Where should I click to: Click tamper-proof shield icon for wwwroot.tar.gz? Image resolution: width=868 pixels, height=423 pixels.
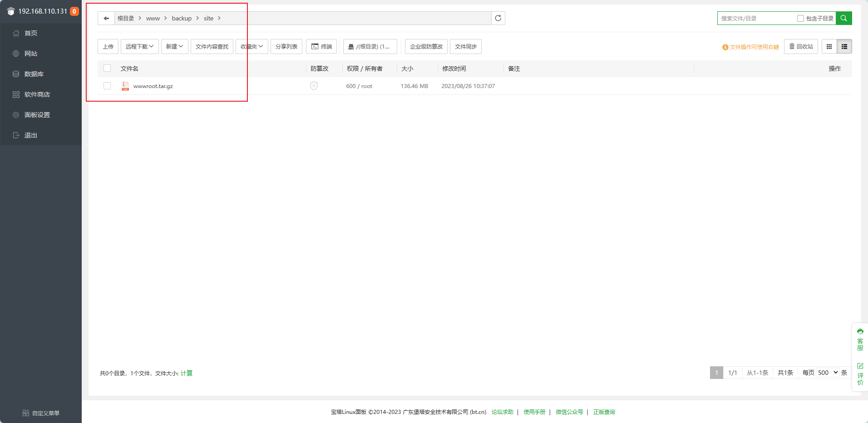point(314,86)
